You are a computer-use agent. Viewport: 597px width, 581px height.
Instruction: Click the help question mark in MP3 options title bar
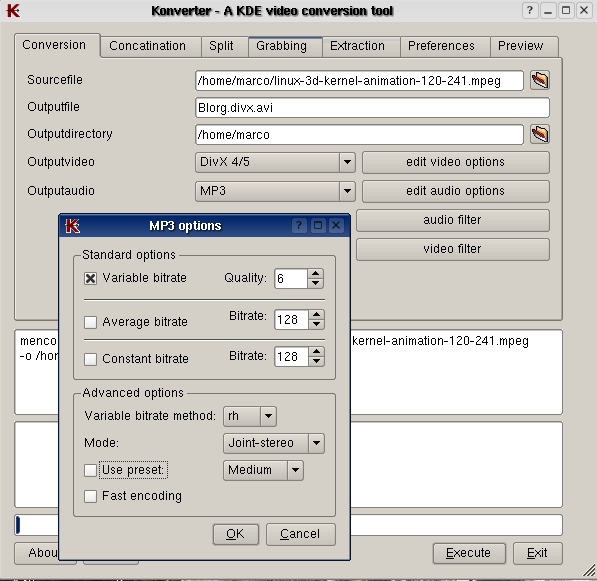[x=299, y=225]
